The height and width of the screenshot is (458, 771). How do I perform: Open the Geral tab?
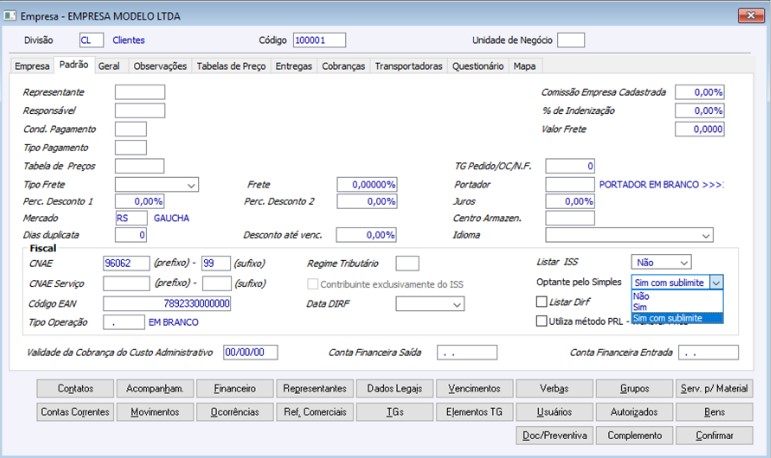pyautogui.click(x=109, y=66)
